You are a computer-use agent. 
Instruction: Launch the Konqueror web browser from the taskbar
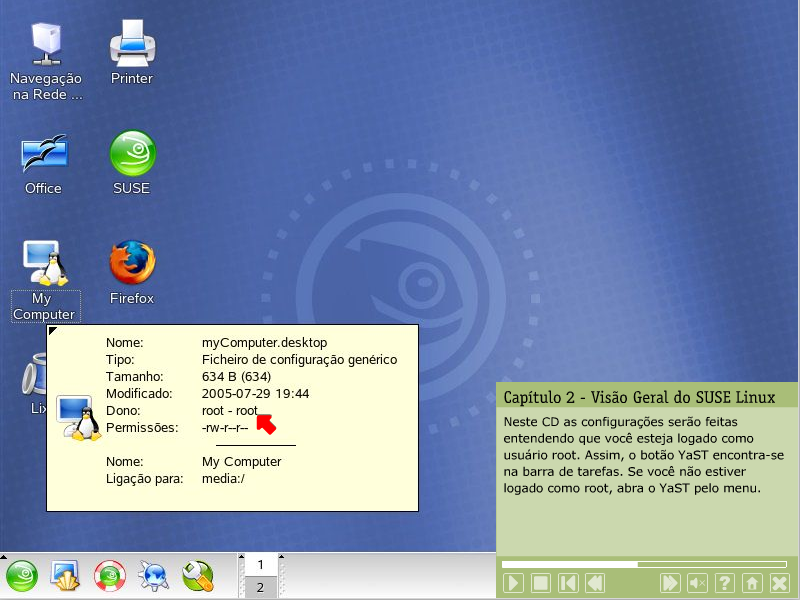(153, 576)
